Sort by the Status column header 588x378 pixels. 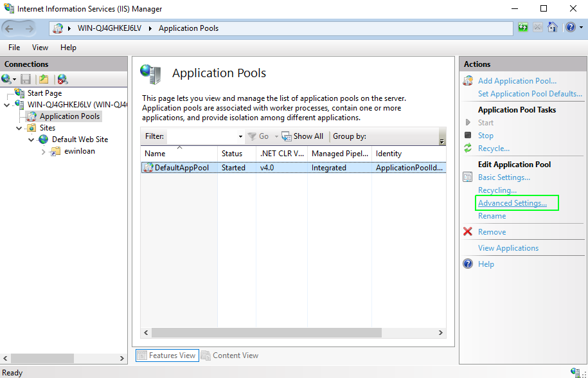[237, 154]
